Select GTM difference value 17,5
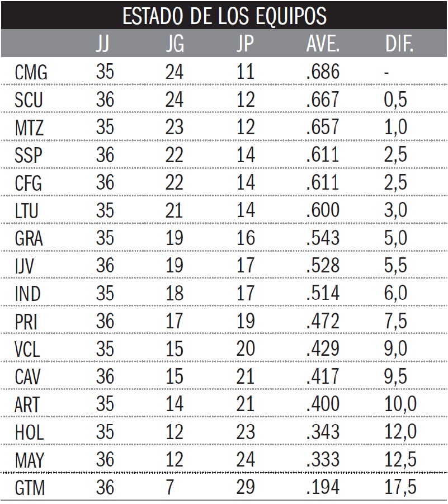The height and width of the screenshot is (504, 448). pyautogui.click(x=400, y=487)
